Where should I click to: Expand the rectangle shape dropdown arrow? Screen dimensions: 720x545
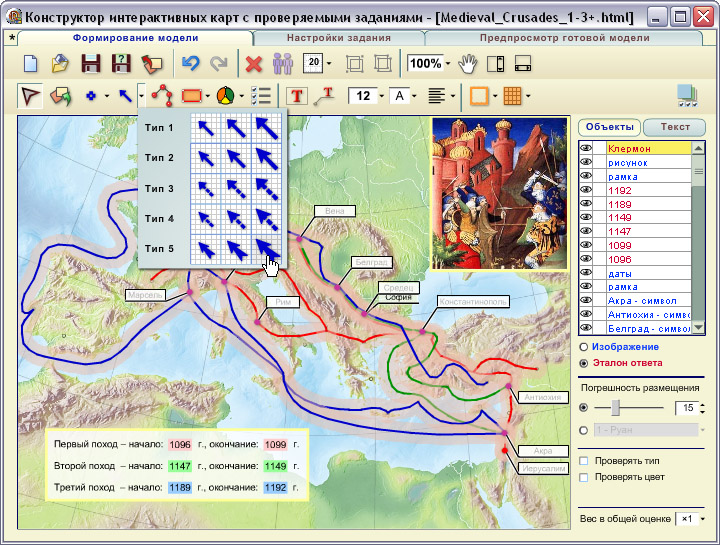[208, 96]
